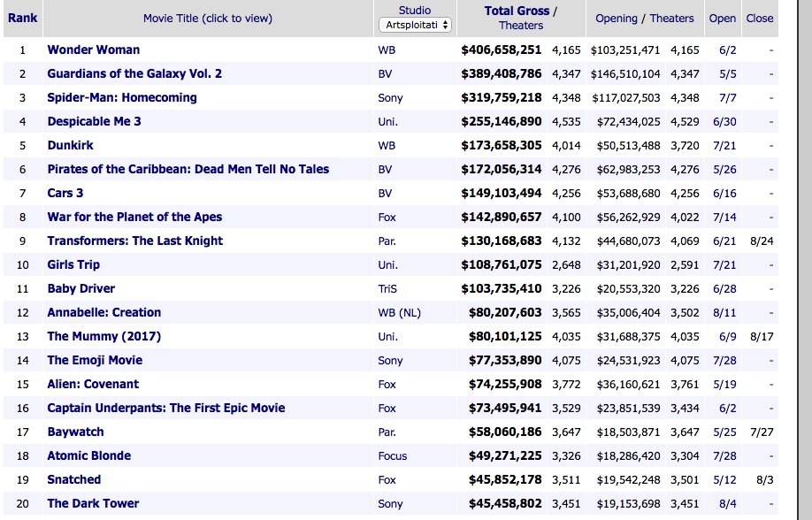This screenshot has height=520, width=812.
Task: Open the Snatched movie link
Action: 74,479
